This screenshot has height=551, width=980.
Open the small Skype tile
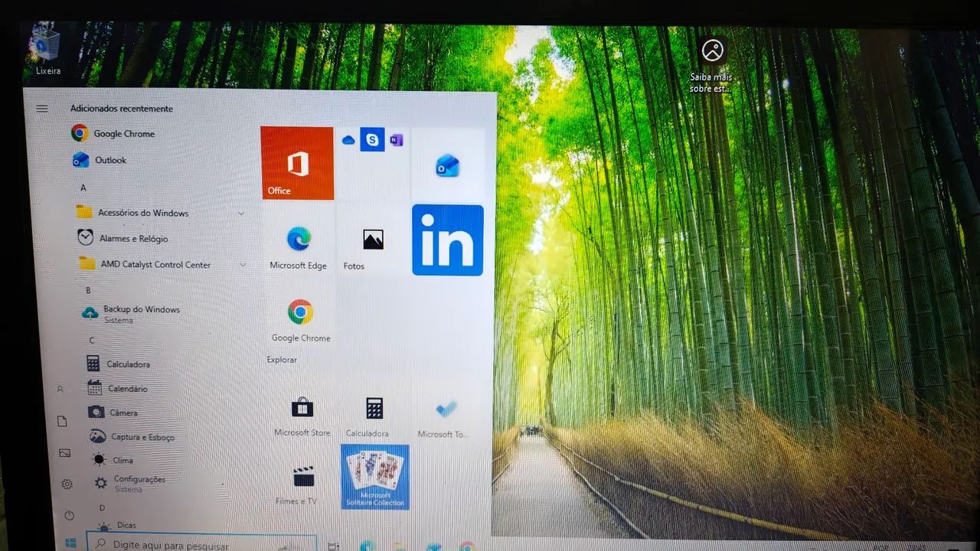click(372, 139)
